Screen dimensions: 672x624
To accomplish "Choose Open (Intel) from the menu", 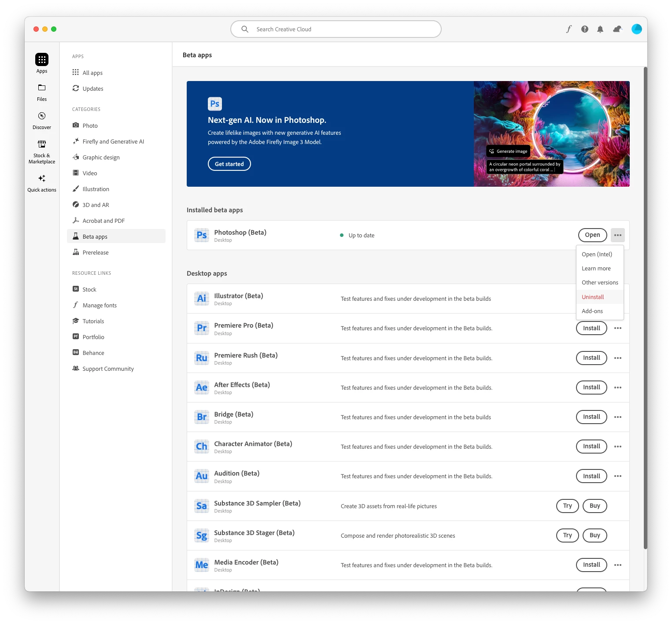I will click(600, 254).
